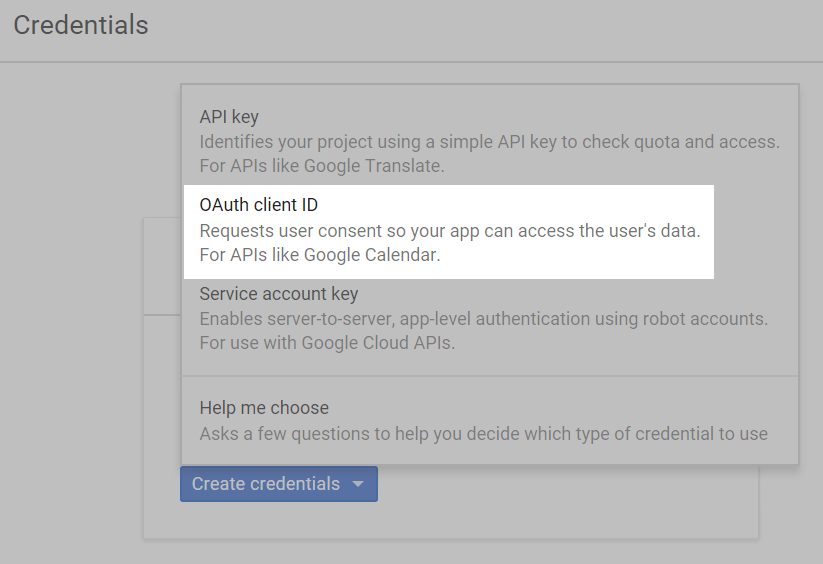Viewport: 823px width, 564px height.
Task: Dismiss menu by clicking dimmed background
Action: click(71, 315)
